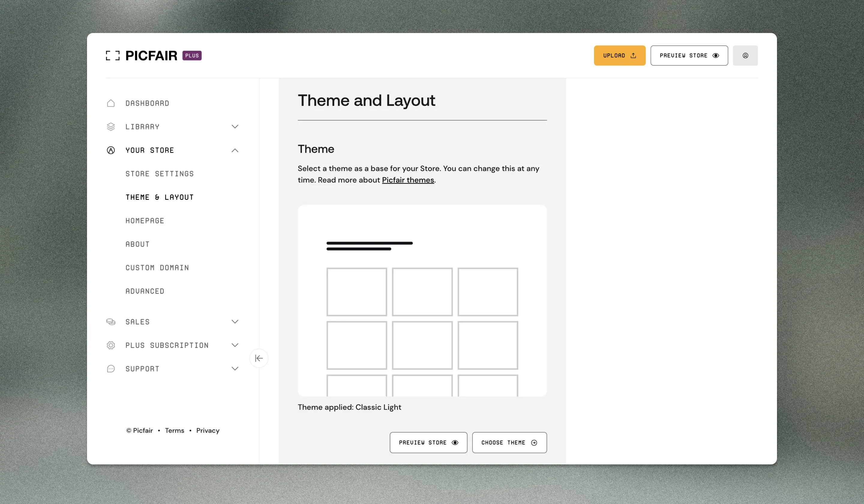Click the Library layers icon

point(111,127)
